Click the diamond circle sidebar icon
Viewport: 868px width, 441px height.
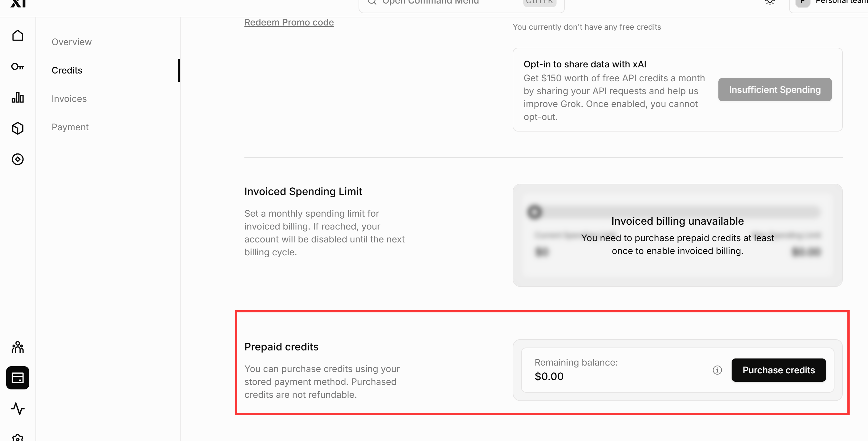tap(17, 159)
